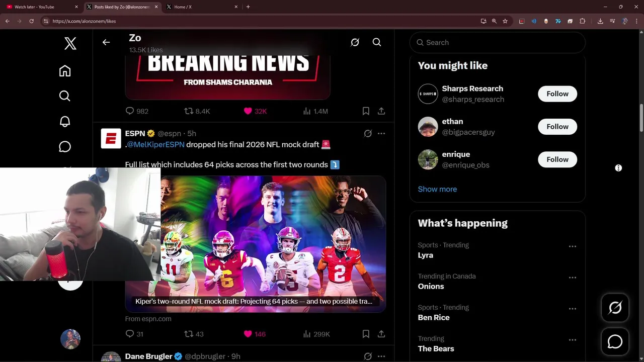Open the @MelKiperESPN mention link
644x362 pixels.
tap(155, 144)
